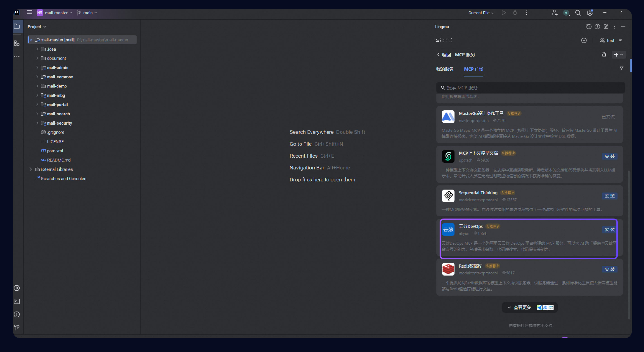This screenshot has height=352, width=644.
Task: Click the Lingma panel vertical scrollbar
Action: pos(629,245)
